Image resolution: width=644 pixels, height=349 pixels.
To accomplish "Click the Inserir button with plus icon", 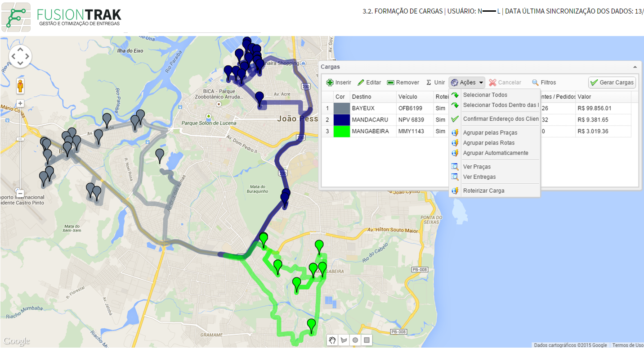I will tap(339, 82).
